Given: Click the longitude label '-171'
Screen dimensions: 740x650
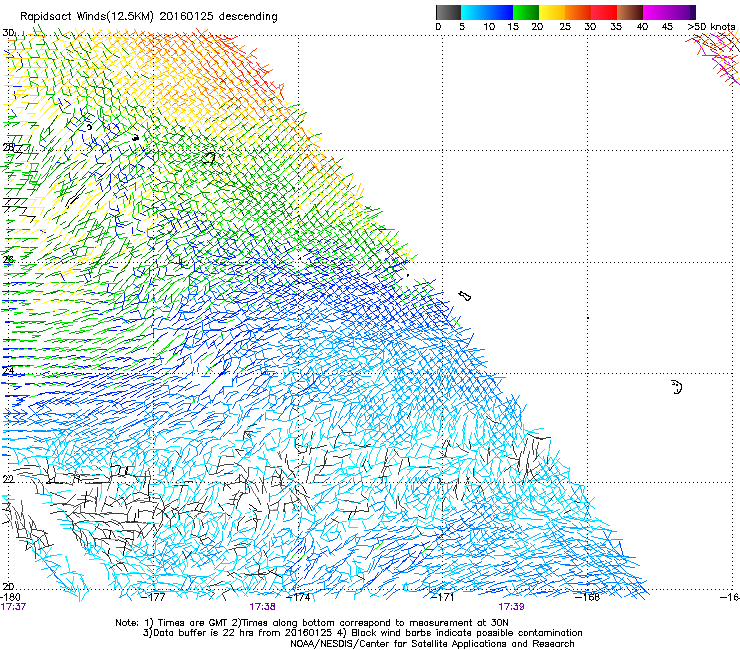Looking at the screenshot, I should click(x=443, y=597).
